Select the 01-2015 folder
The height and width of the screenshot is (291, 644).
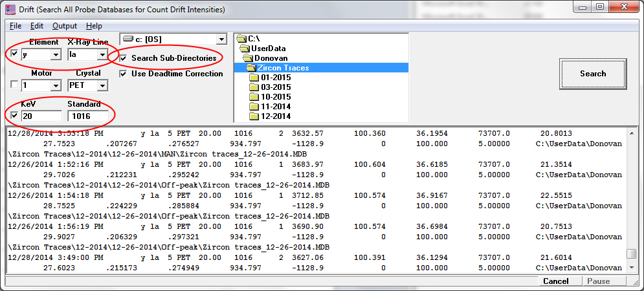275,78
